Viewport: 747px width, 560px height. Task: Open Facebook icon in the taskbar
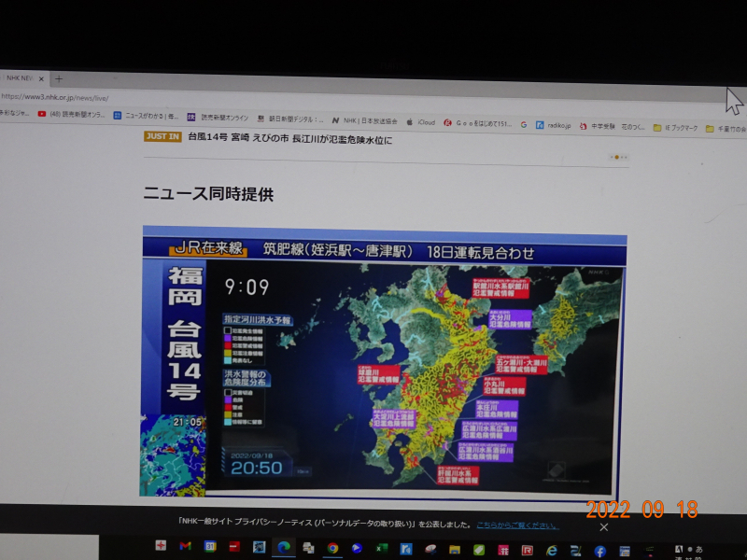click(x=599, y=552)
